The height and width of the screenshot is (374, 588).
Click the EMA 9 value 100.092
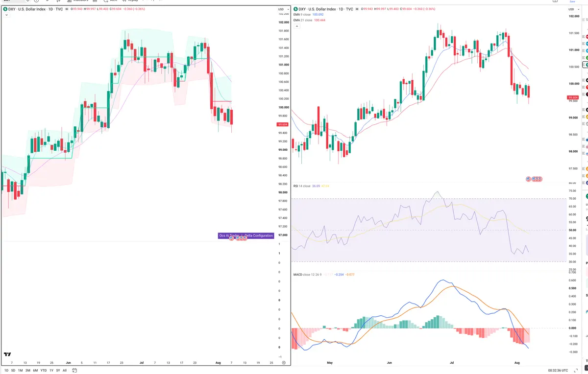(318, 15)
